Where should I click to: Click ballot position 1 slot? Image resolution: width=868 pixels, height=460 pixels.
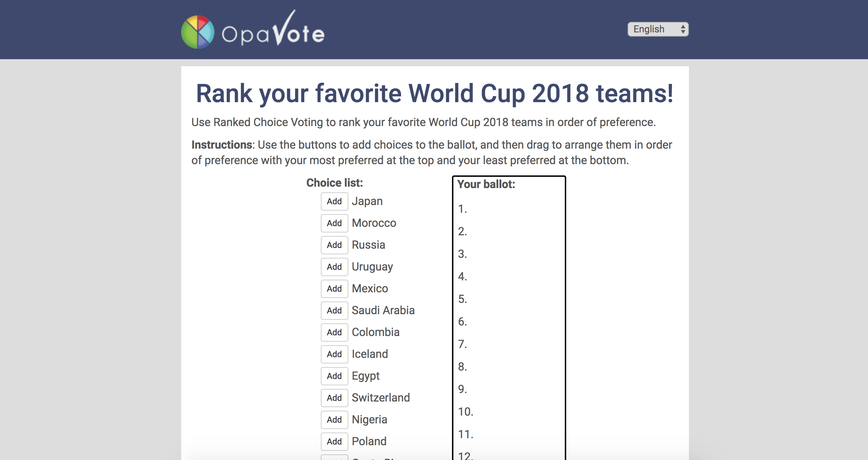point(509,209)
